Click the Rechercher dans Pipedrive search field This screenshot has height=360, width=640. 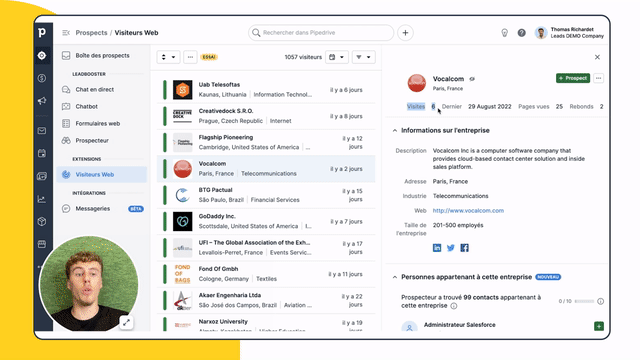321,33
